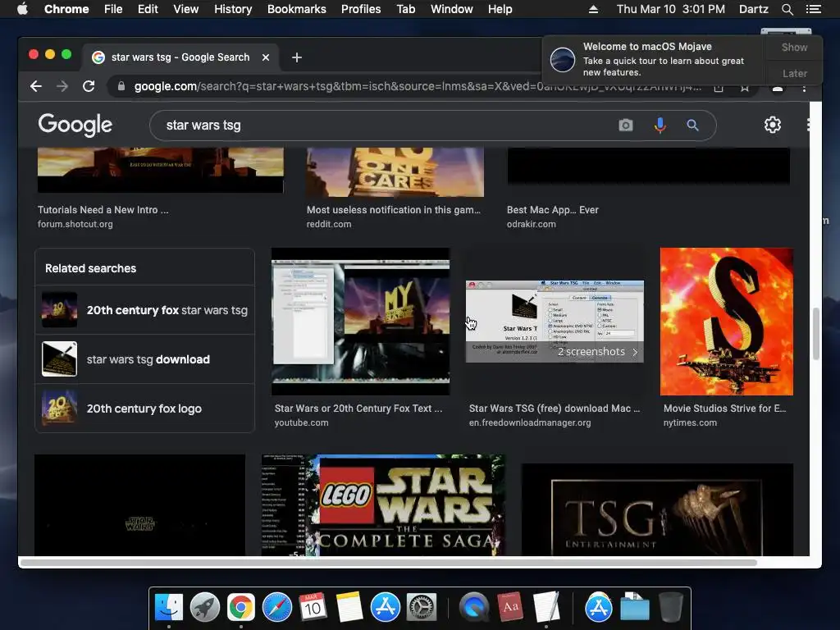Select related search star wars tsg download
This screenshot has width=840, height=630.
tap(144, 359)
